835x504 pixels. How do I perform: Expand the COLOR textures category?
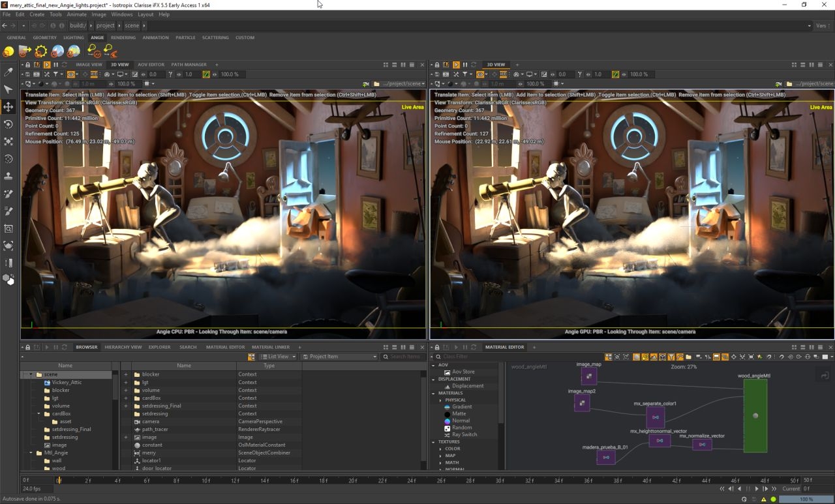440,449
